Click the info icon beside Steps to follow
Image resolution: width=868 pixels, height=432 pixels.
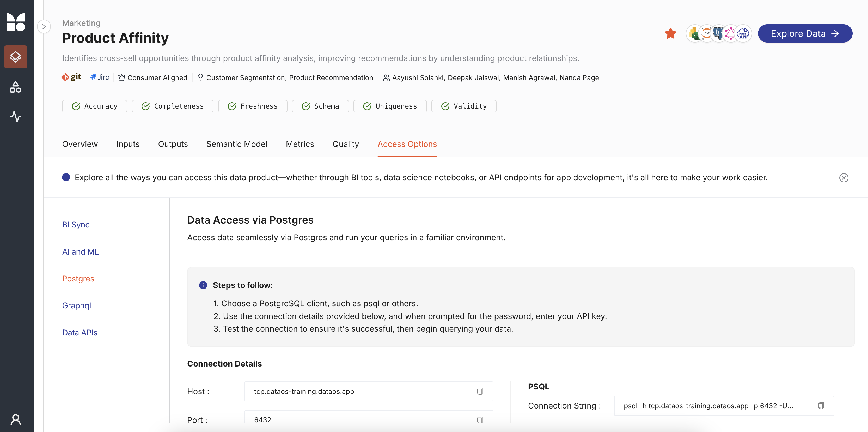[x=203, y=285]
